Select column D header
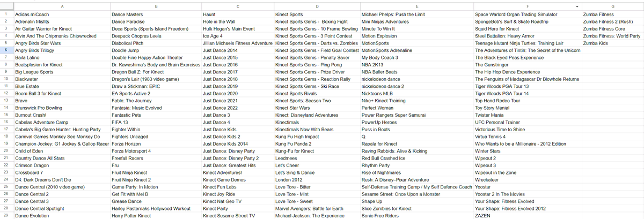The width and height of the screenshot is (644, 219). coord(317,6)
